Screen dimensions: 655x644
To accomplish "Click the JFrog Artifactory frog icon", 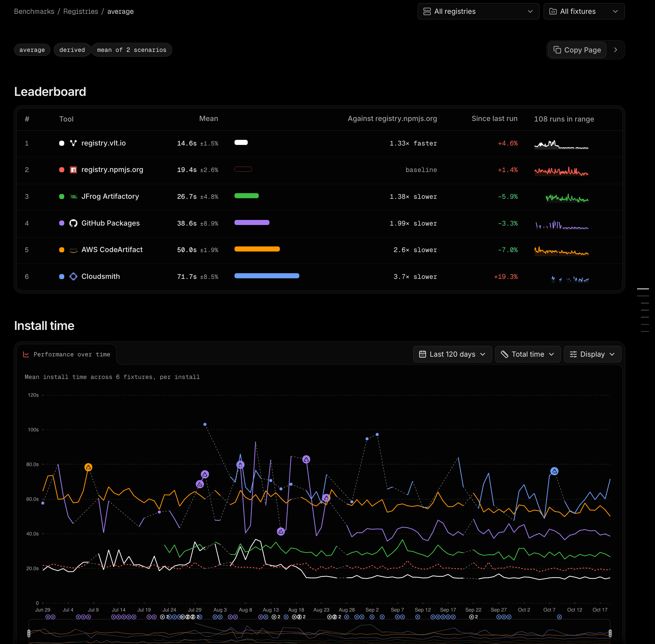I will coord(73,197).
